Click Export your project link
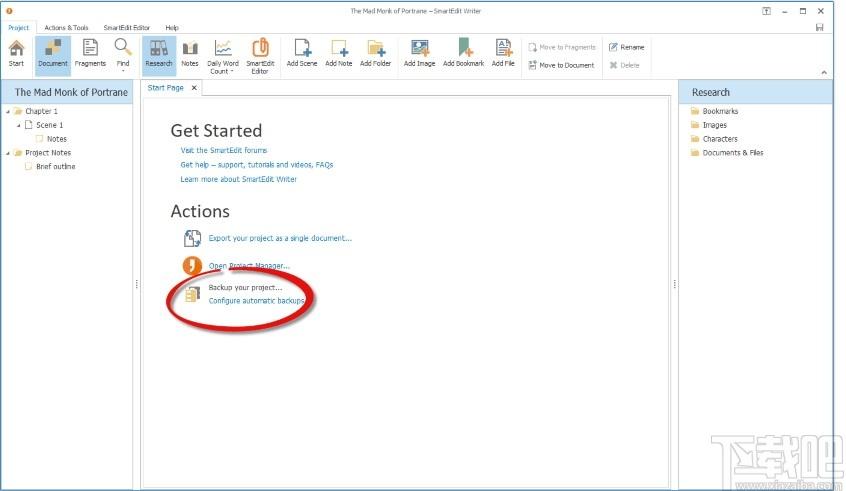Image resolution: width=846 pixels, height=491 pixels. (280, 238)
